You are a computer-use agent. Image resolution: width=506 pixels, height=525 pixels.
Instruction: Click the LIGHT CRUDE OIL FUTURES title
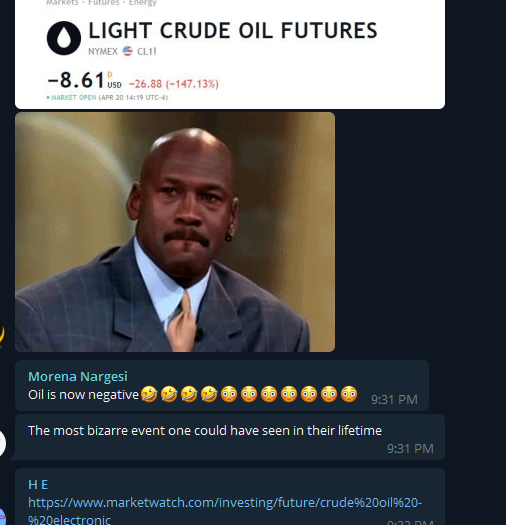[233, 30]
